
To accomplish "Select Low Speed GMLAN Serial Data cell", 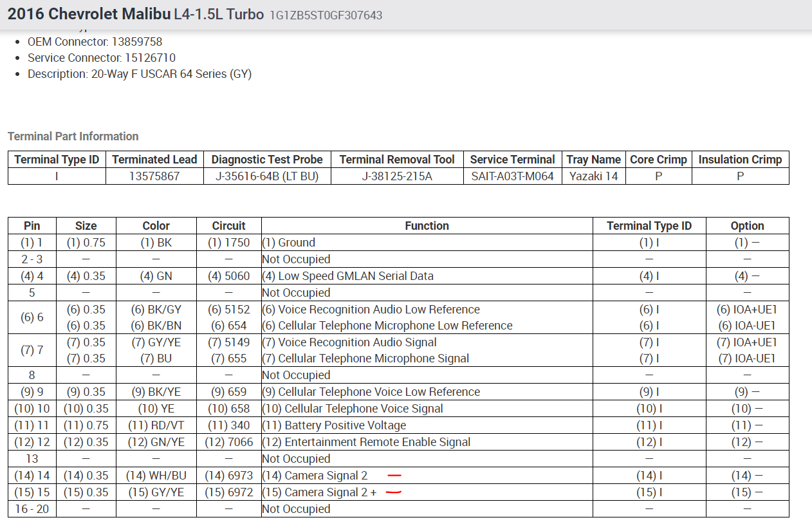I will (427, 276).
